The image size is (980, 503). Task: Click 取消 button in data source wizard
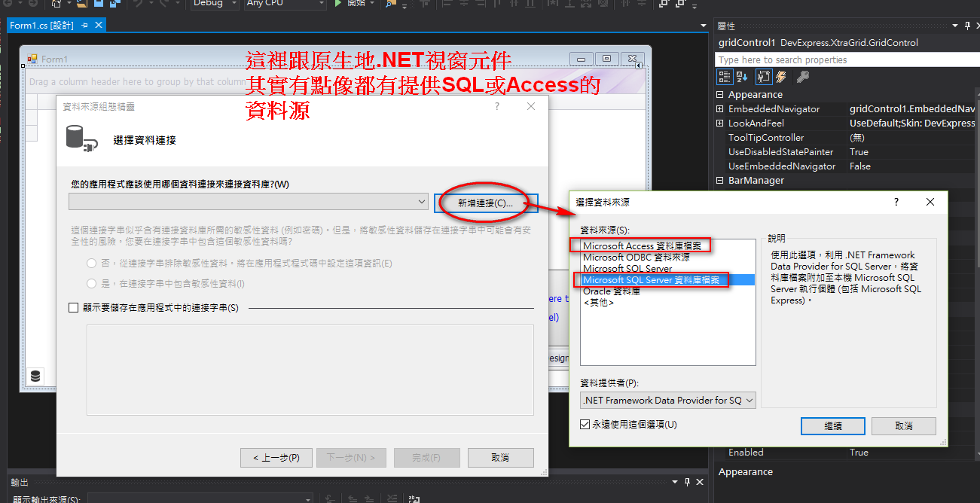click(500, 458)
